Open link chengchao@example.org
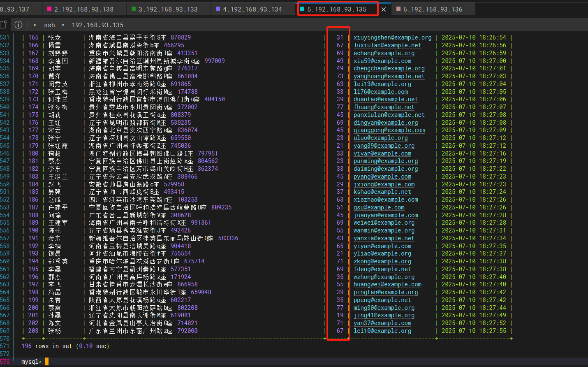Viewport: 588px width, 367px height. pyautogui.click(x=389, y=68)
